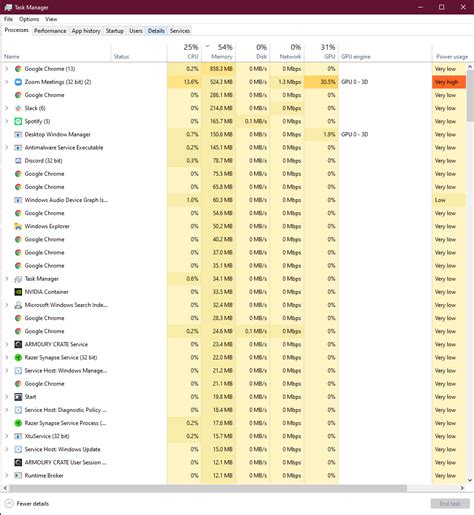Click the Razer Synapse Service Process icon

[x=18, y=423]
